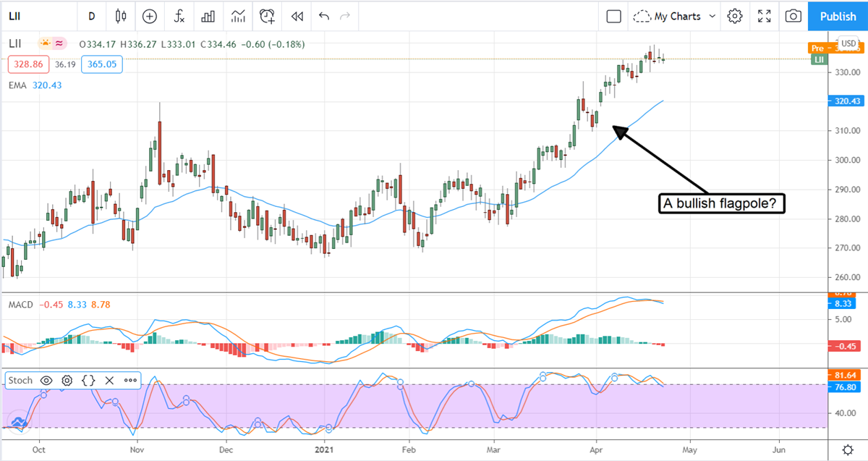The image size is (868, 461).
Task: Click the blue Publish button
Action: [838, 16]
